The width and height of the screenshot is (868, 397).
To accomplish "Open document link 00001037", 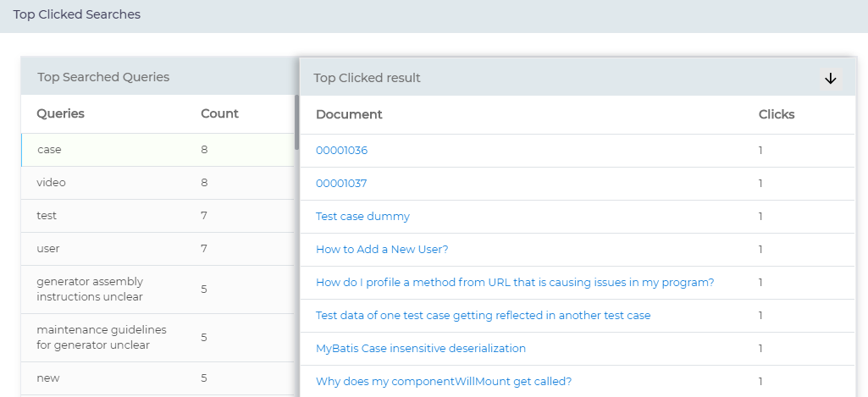I will coord(341,184).
